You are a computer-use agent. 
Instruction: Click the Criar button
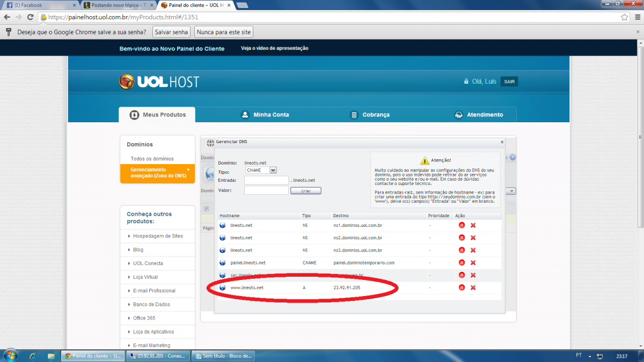pos(306,191)
